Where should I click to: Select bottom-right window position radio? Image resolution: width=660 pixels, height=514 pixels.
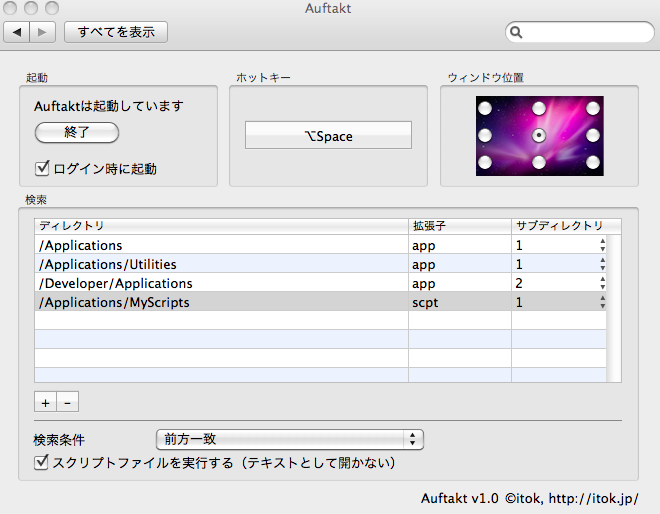tap(593, 162)
